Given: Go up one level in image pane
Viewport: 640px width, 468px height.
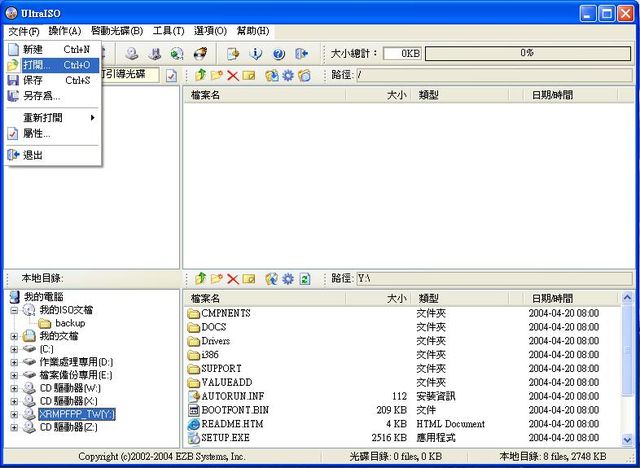Looking at the screenshot, I should tap(200, 75).
